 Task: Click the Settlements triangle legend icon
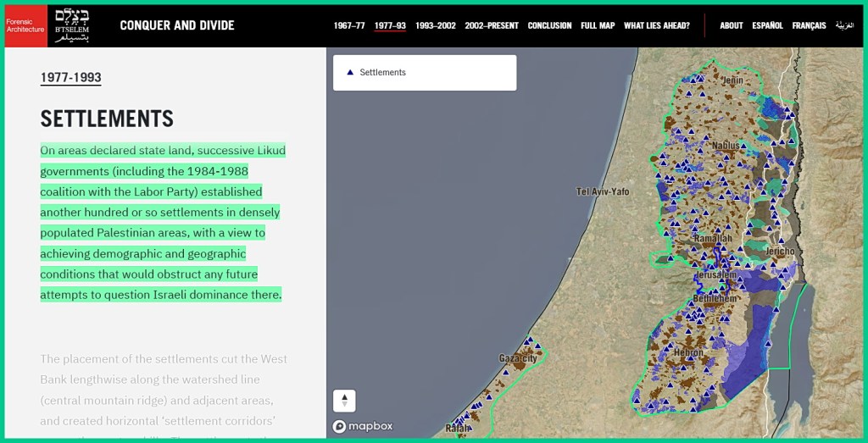tap(350, 73)
